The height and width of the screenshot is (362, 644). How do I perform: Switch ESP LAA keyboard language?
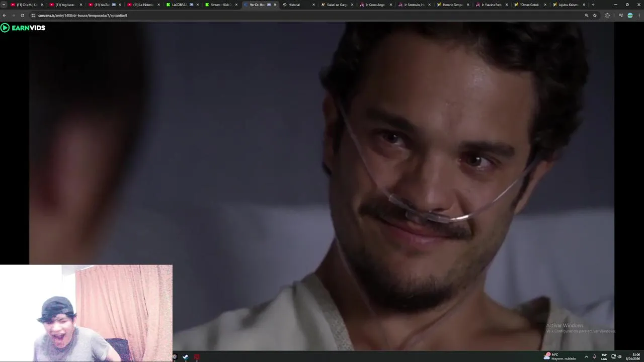click(604, 356)
